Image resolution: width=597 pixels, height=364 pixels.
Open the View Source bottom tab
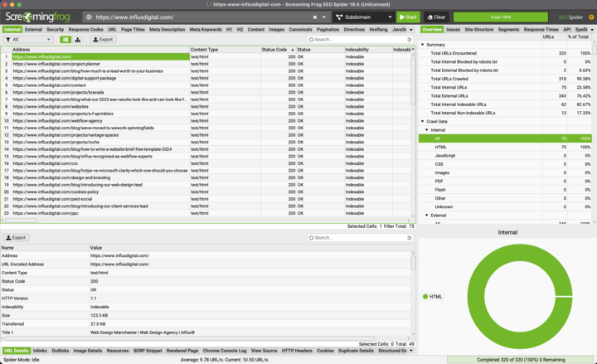[264, 351]
